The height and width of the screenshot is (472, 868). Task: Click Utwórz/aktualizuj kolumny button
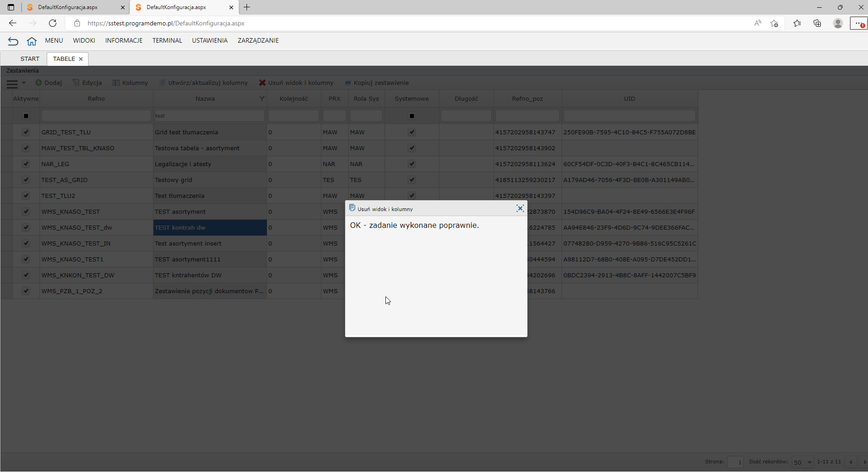pos(203,83)
